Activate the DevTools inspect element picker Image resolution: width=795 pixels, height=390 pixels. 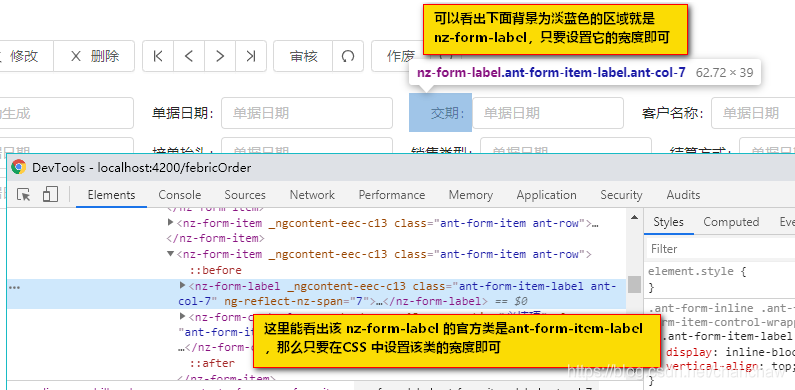pyautogui.click(x=24, y=195)
